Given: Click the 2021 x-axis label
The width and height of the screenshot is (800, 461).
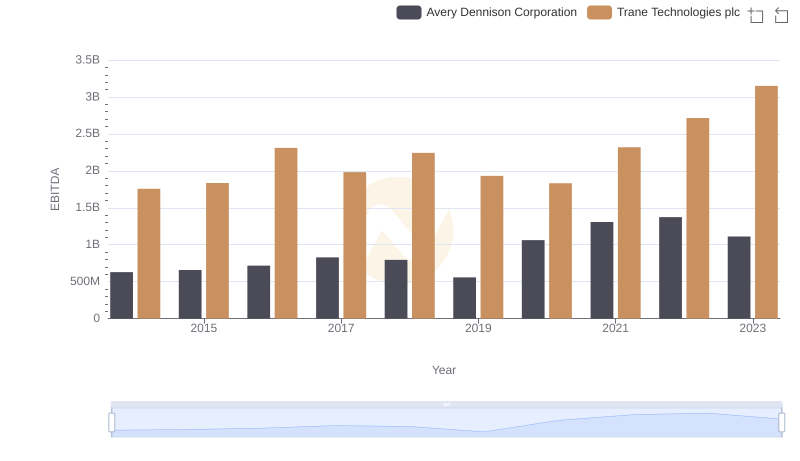Looking at the screenshot, I should tap(615, 328).
